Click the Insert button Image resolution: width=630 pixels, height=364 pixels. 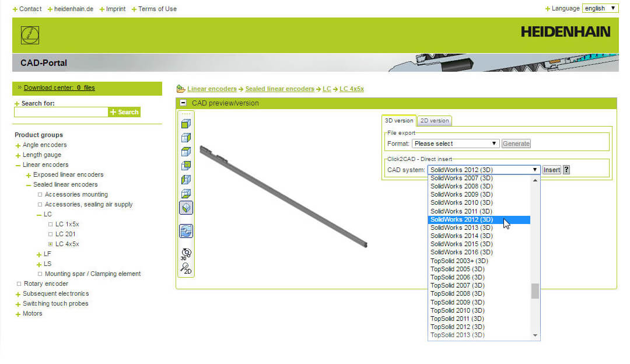point(551,170)
